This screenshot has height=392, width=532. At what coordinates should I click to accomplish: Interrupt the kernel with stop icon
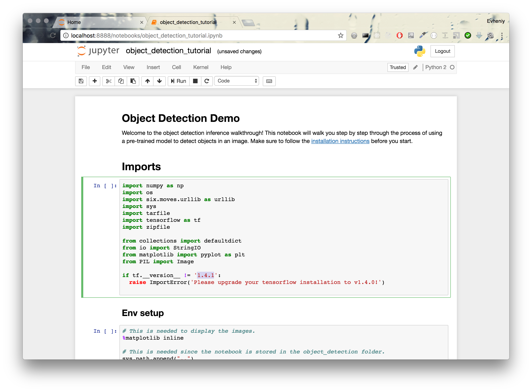click(x=195, y=81)
